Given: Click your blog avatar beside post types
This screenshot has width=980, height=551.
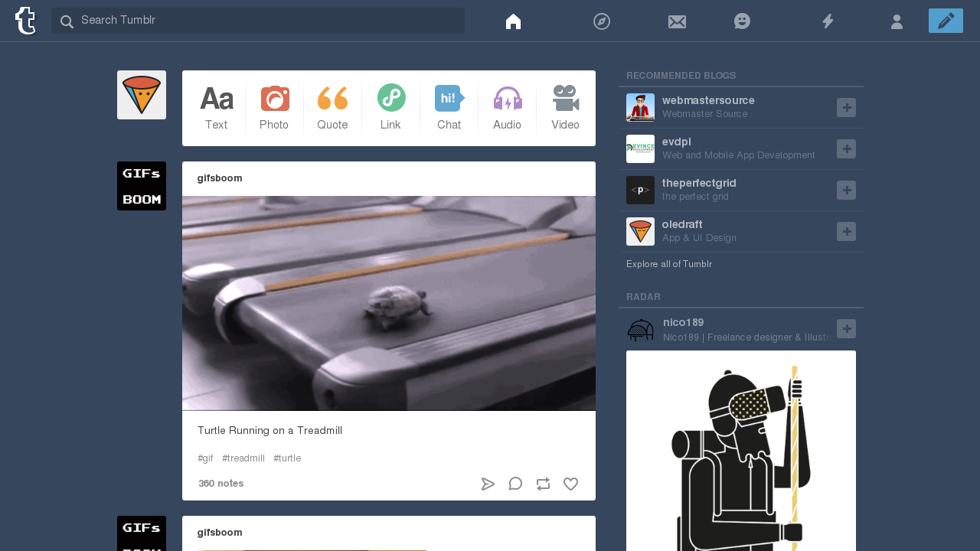Looking at the screenshot, I should (142, 95).
